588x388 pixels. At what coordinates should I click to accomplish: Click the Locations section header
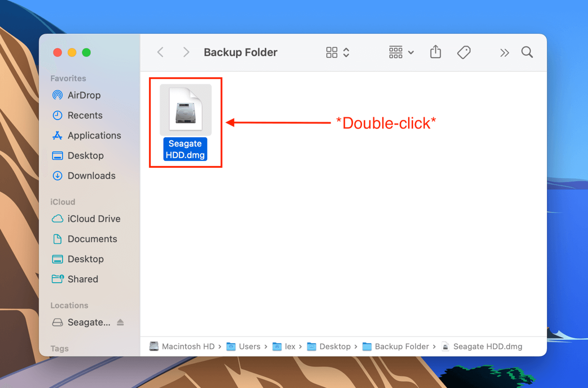click(x=69, y=305)
